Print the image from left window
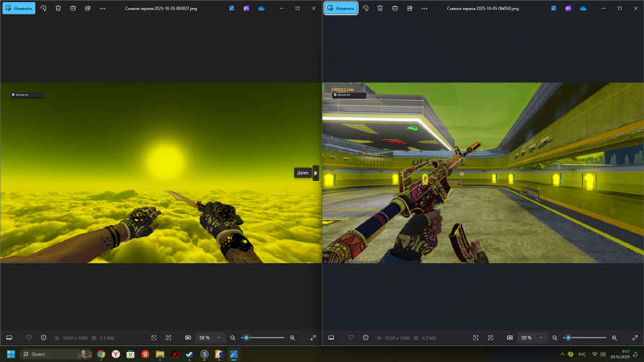 73,9
